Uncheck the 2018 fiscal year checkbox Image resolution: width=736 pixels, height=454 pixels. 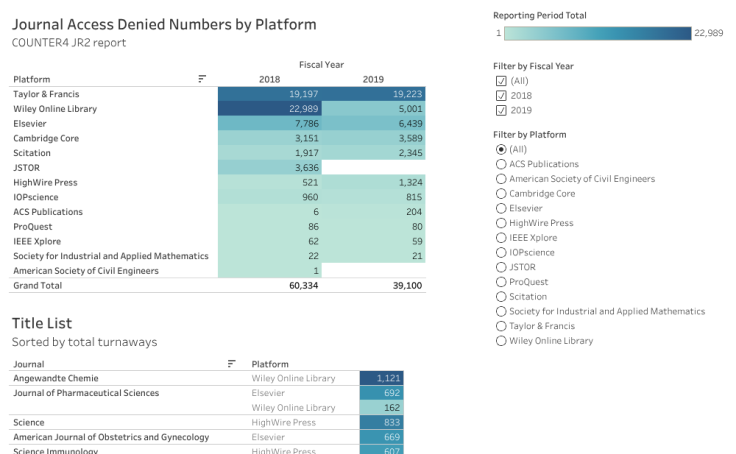point(501,96)
